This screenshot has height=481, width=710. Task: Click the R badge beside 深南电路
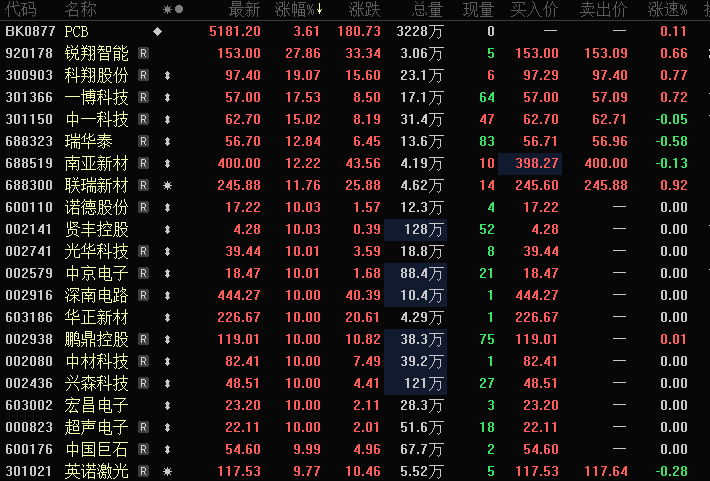coord(143,295)
